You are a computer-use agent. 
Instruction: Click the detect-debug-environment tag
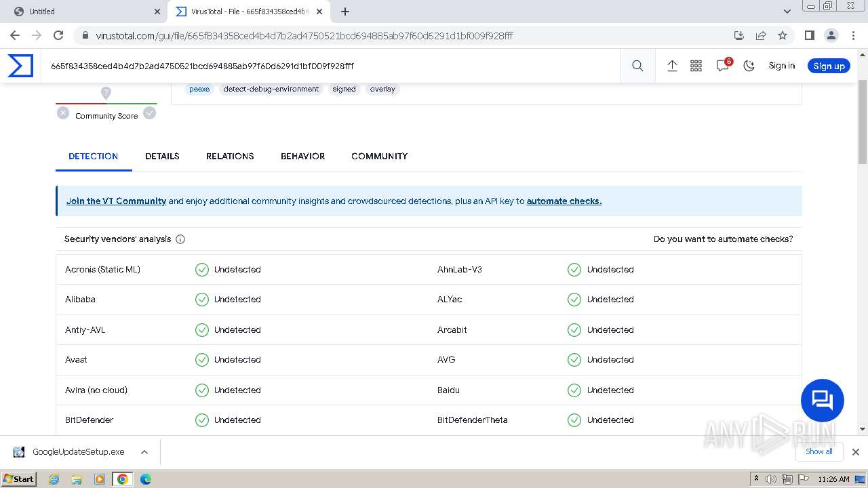(271, 89)
